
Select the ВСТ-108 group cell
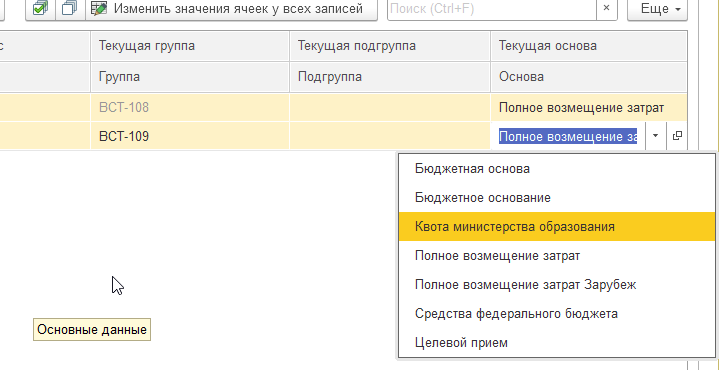click(190, 108)
